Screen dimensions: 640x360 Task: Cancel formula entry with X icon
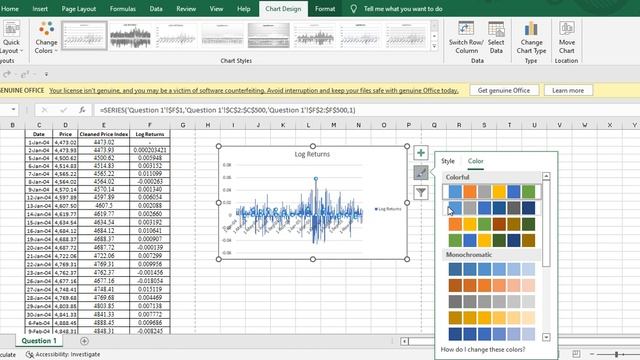pos(44,110)
